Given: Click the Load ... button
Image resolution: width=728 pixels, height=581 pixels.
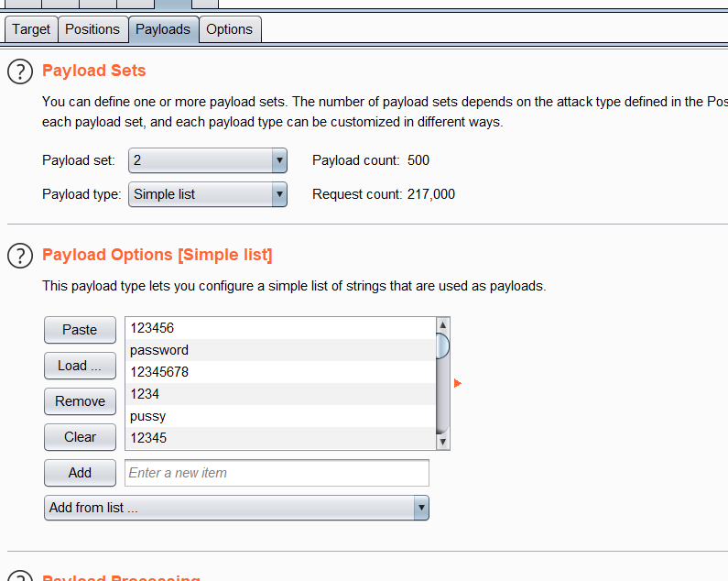Looking at the screenshot, I should pyautogui.click(x=80, y=366).
